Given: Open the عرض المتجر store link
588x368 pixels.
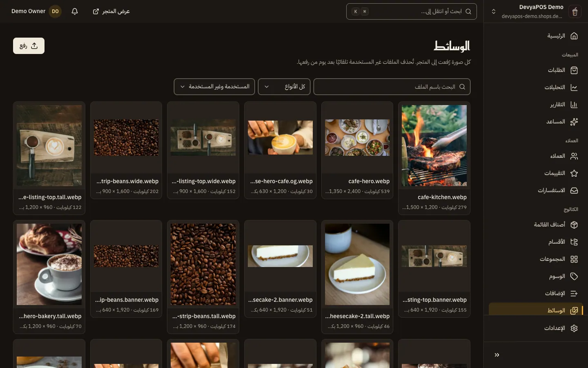Looking at the screenshot, I should 111,11.
